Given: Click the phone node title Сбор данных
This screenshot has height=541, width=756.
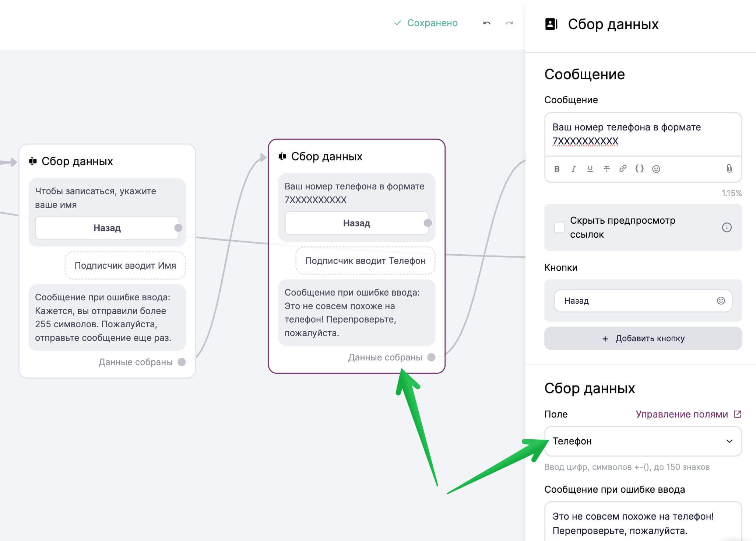Looking at the screenshot, I should [x=327, y=157].
